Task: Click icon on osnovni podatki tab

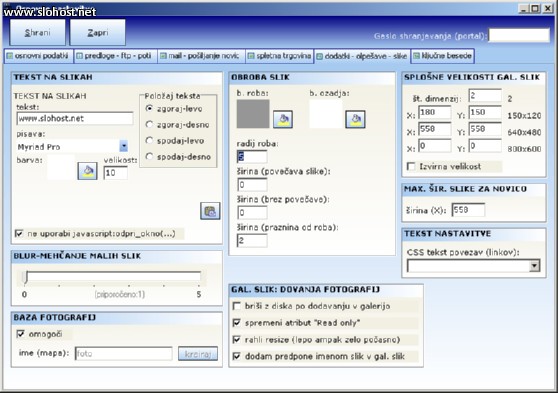Action: [10, 56]
